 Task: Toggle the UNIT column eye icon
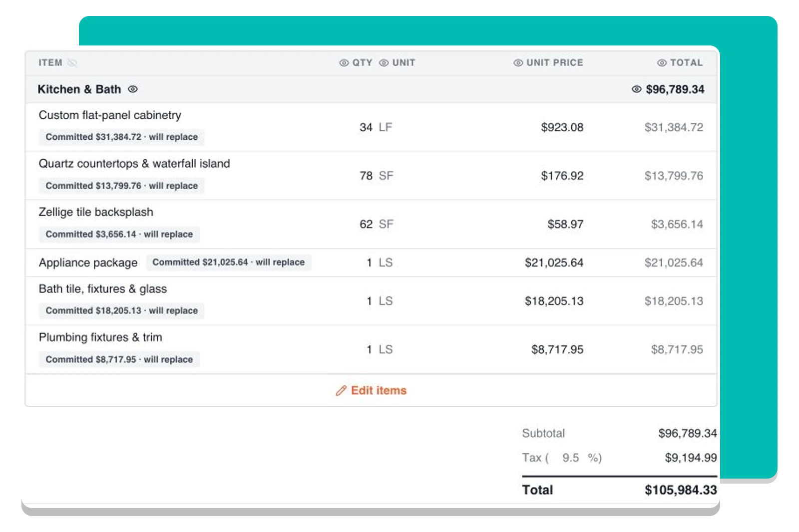[x=384, y=63]
